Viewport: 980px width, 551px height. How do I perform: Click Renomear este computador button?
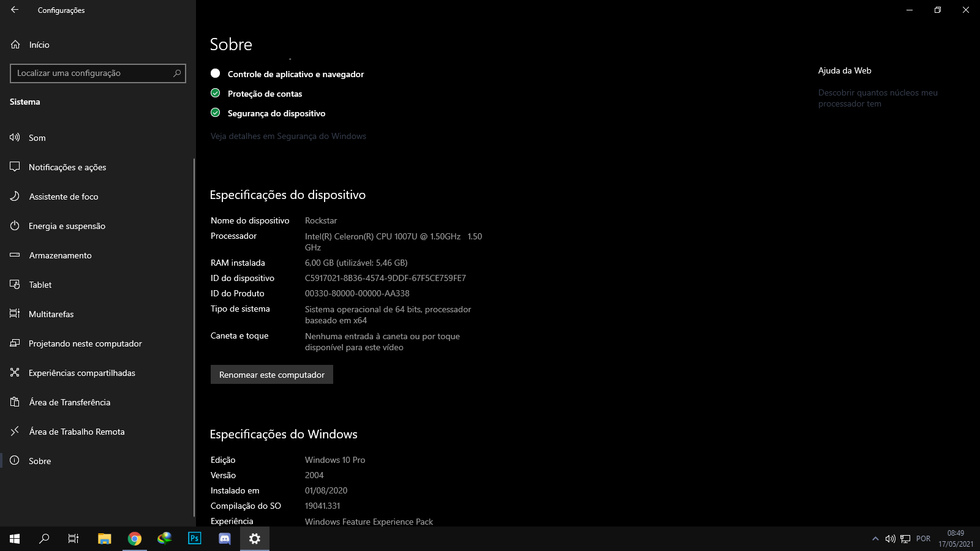click(x=272, y=375)
